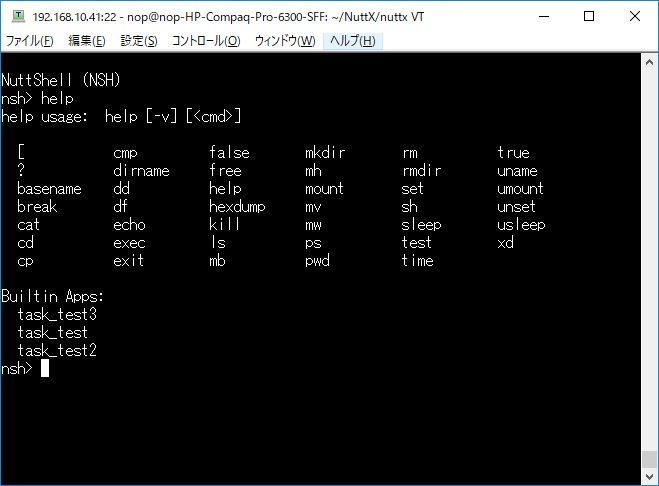Open the ヘルプ(H) menu

point(353,41)
